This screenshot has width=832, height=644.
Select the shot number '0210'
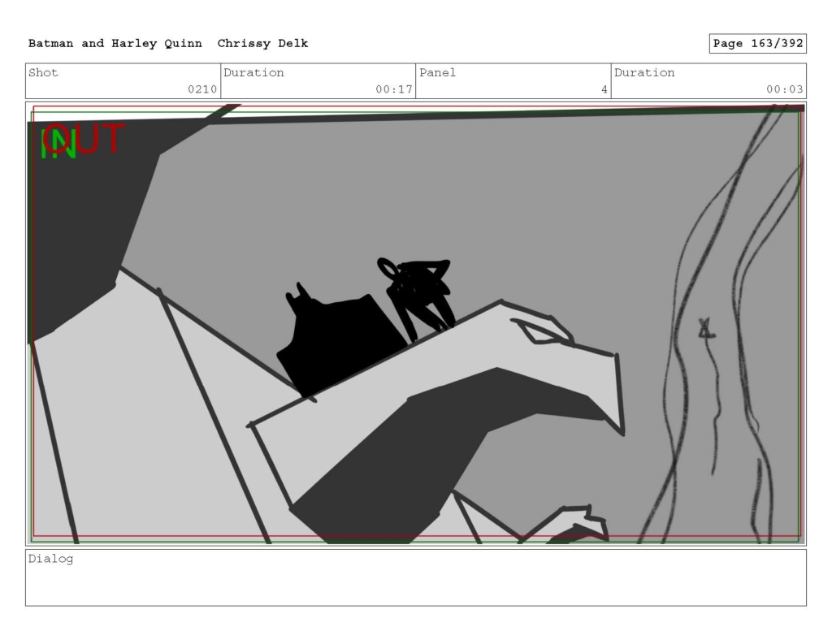202,89
